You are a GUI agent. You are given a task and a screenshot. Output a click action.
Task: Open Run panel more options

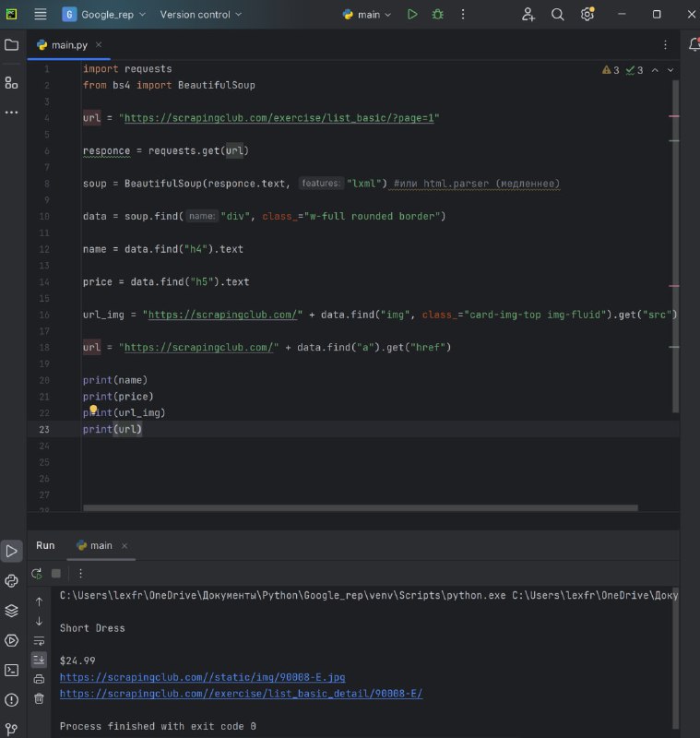(x=80, y=573)
